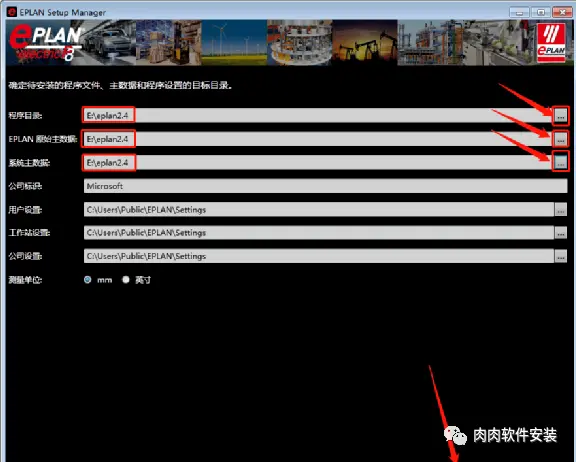This screenshot has width=576, height=462.
Task: Open browse button for 用户设置 path
Action: coord(561,210)
